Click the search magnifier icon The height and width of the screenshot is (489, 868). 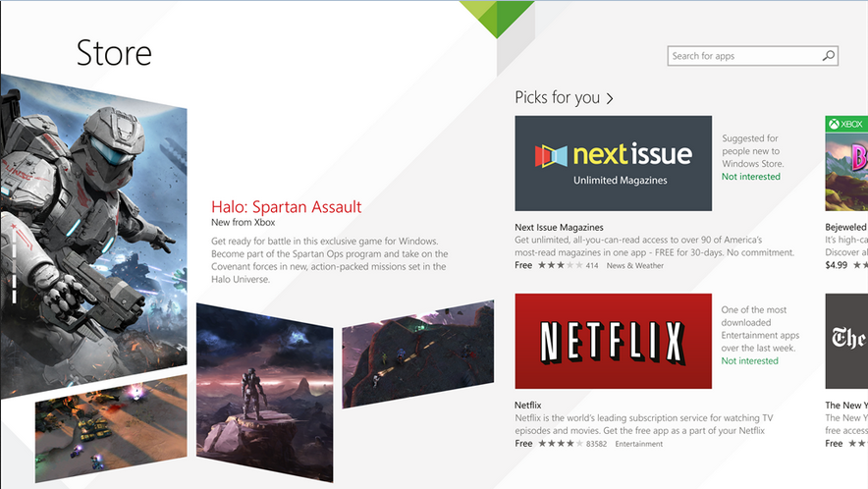(828, 56)
